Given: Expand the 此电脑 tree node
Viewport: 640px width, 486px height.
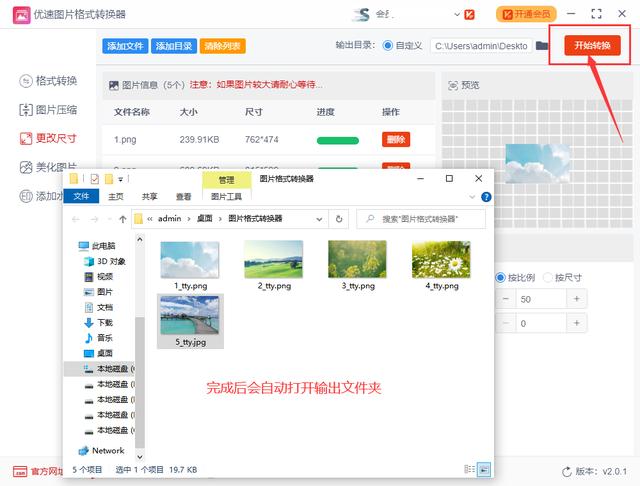Looking at the screenshot, I should click(x=71, y=246).
